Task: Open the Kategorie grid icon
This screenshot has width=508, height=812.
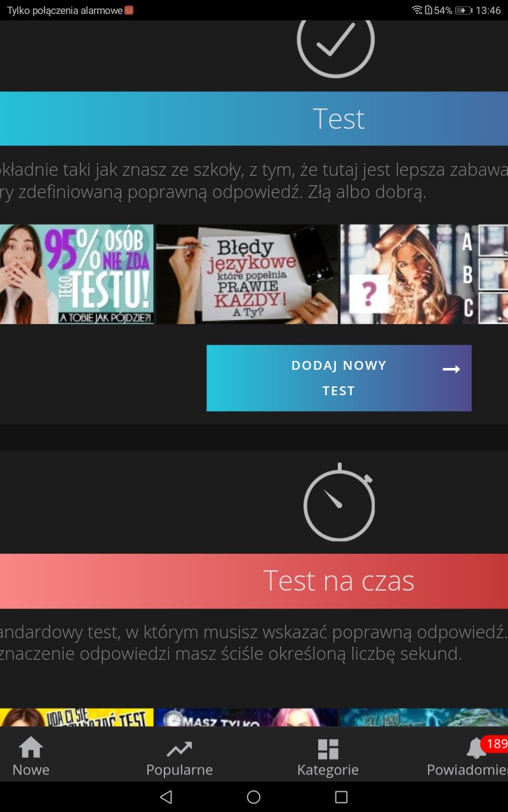Action: (328, 749)
